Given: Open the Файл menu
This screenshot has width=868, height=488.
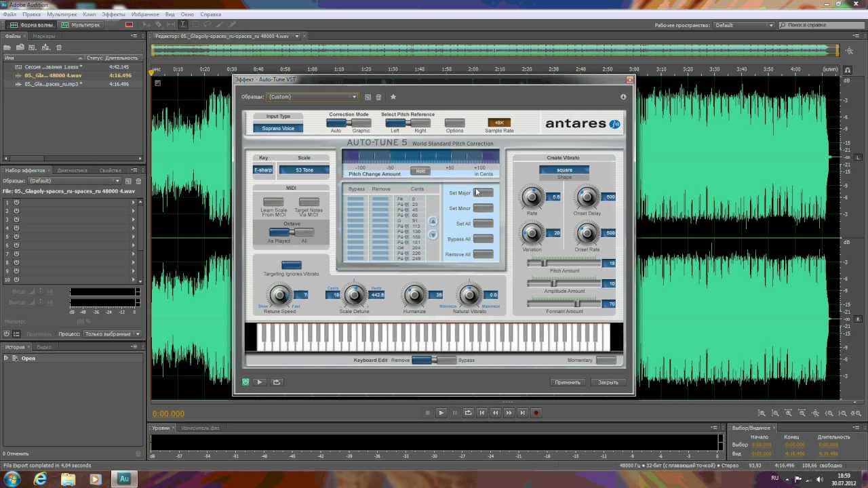Looking at the screenshot, I should pos(10,14).
